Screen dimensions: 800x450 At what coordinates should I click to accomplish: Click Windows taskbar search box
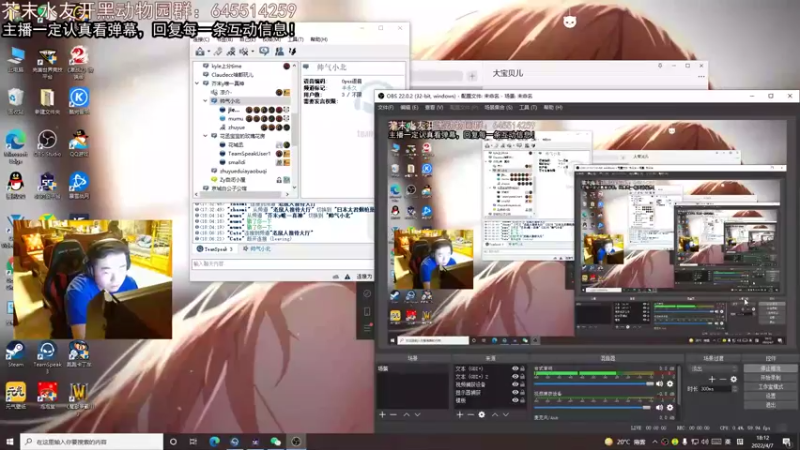pos(92,441)
